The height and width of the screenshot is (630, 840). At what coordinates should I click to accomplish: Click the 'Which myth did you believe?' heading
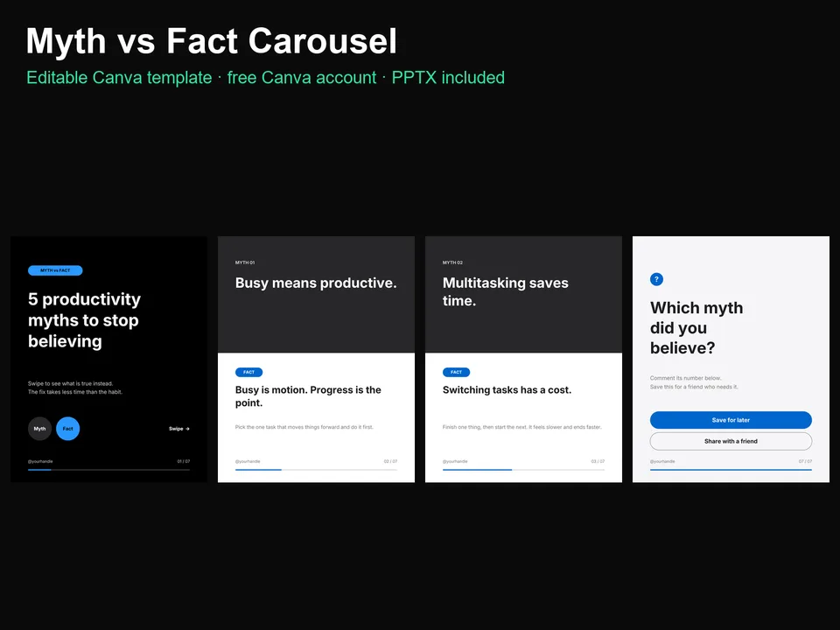coord(696,328)
